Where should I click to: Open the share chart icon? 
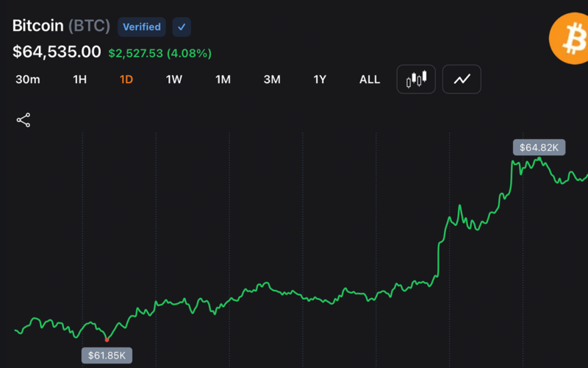[24, 120]
